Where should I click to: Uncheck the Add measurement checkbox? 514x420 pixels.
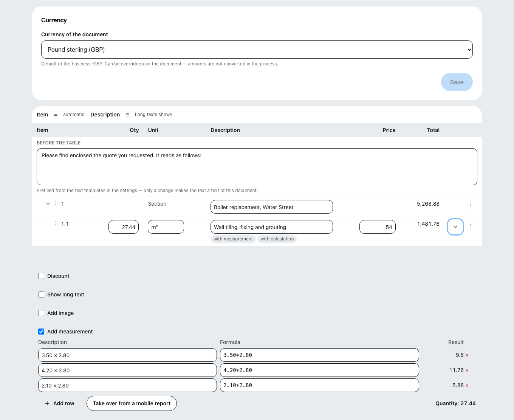tap(41, 332)
